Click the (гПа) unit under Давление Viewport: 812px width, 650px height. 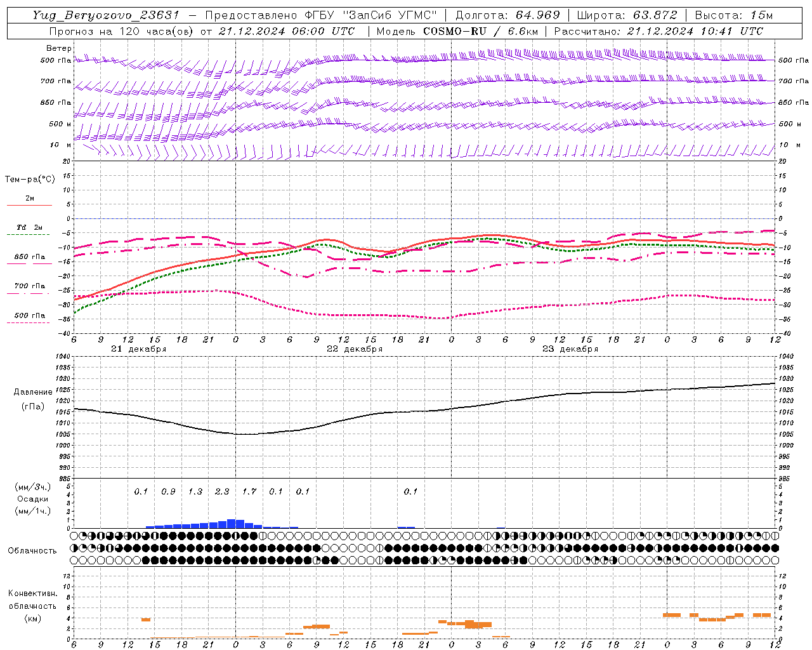[33, 406]
